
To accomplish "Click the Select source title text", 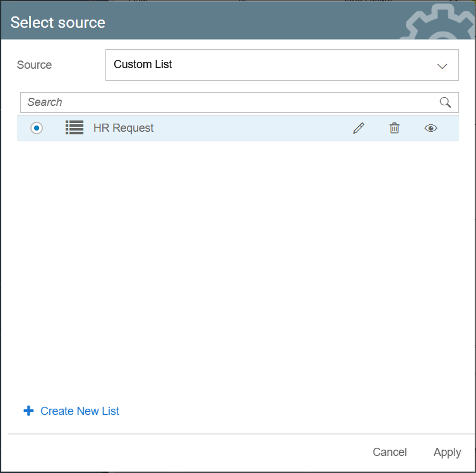I will click(x=58, y=23).
